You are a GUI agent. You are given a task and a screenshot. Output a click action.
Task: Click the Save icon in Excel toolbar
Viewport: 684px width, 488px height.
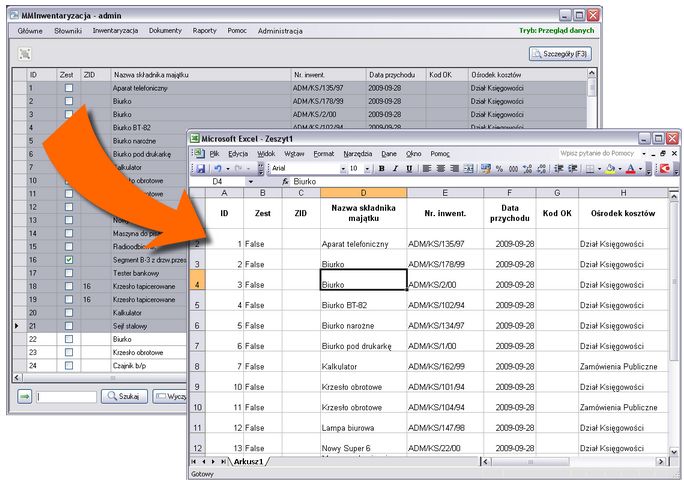coord(200,169)
